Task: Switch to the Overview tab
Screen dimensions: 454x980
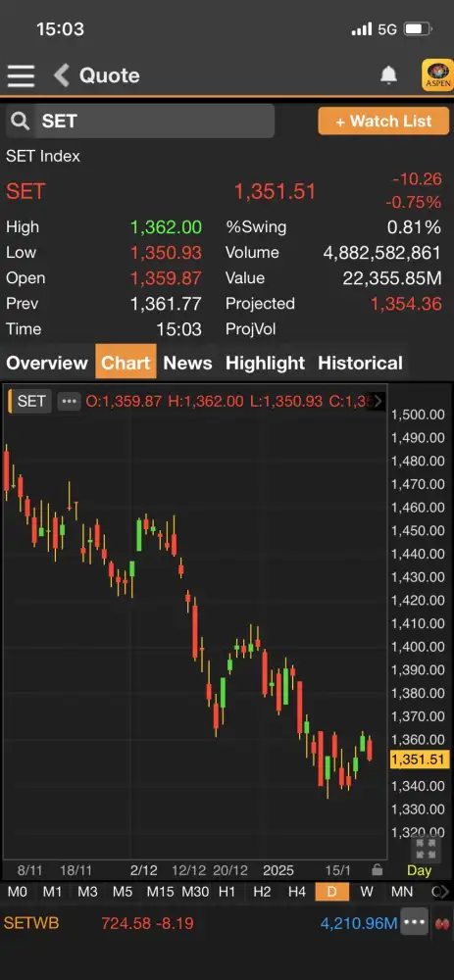Action: 47,364
